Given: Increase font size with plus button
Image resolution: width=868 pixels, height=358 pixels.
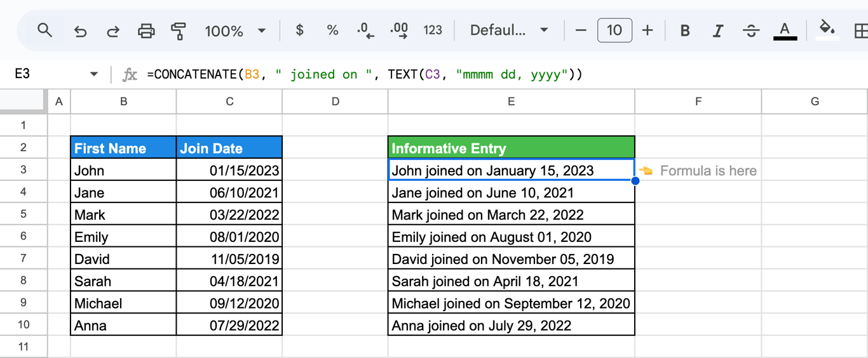Looking at the screenshot, I should [648, 30].
